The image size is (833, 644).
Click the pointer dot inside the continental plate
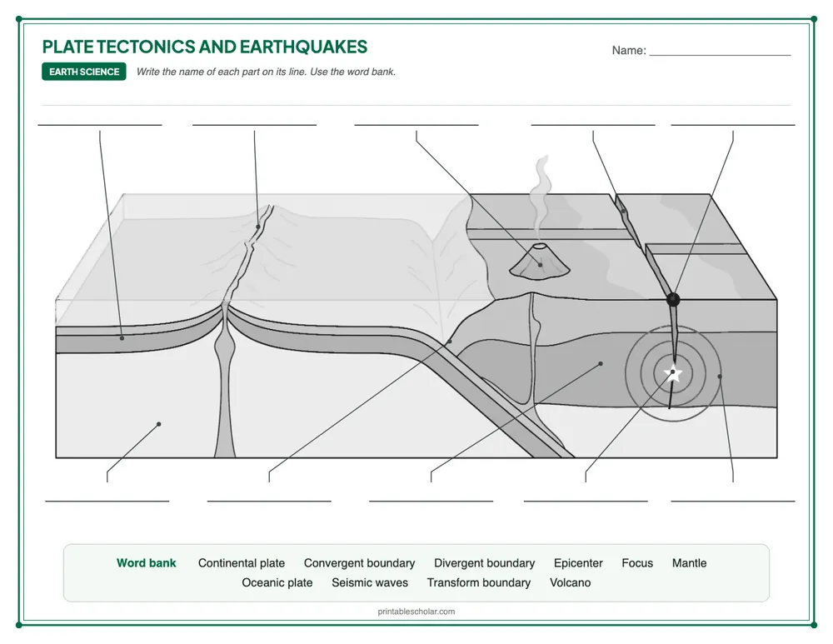pos(601,364)
